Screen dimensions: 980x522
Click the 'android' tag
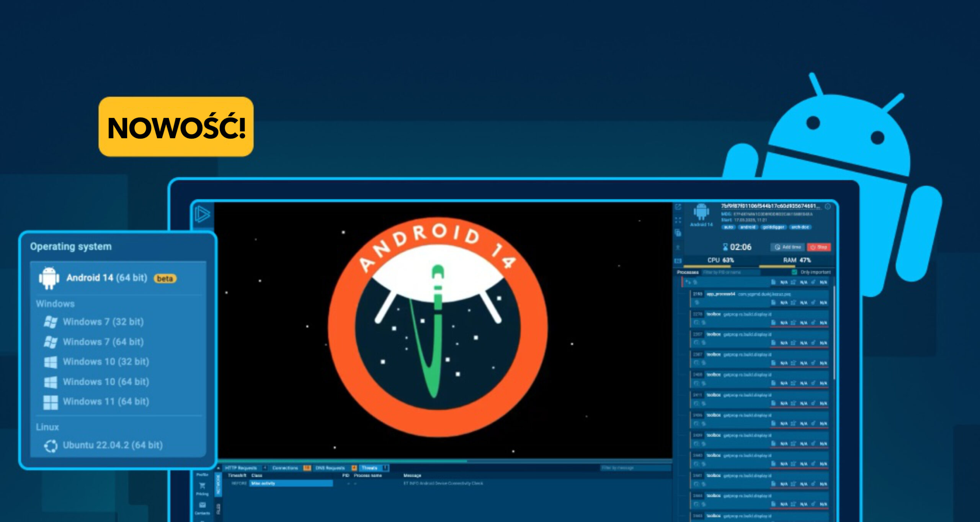(x=748, y=227)
